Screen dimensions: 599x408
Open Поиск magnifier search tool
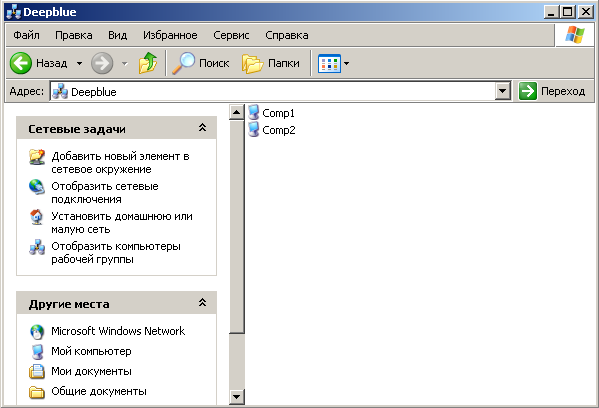pyautogui.click(x=183, y=63)
